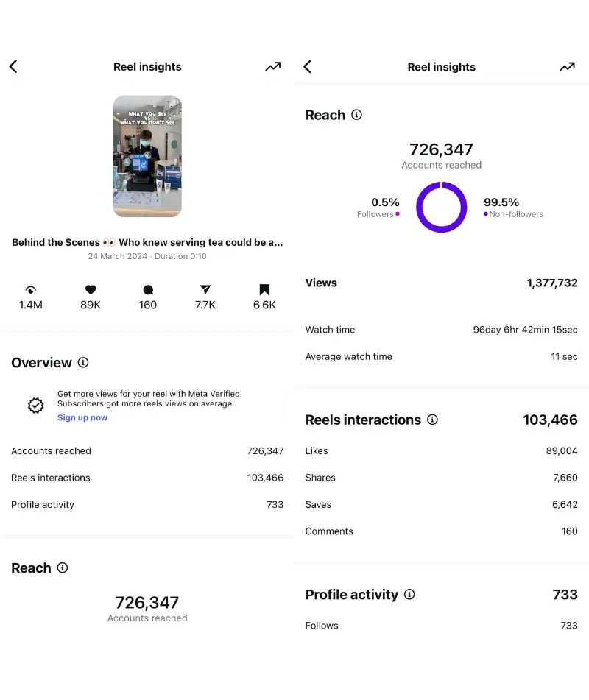
Task: Tap the comment bubble icon above 160
Action: (x=148, y=290)
